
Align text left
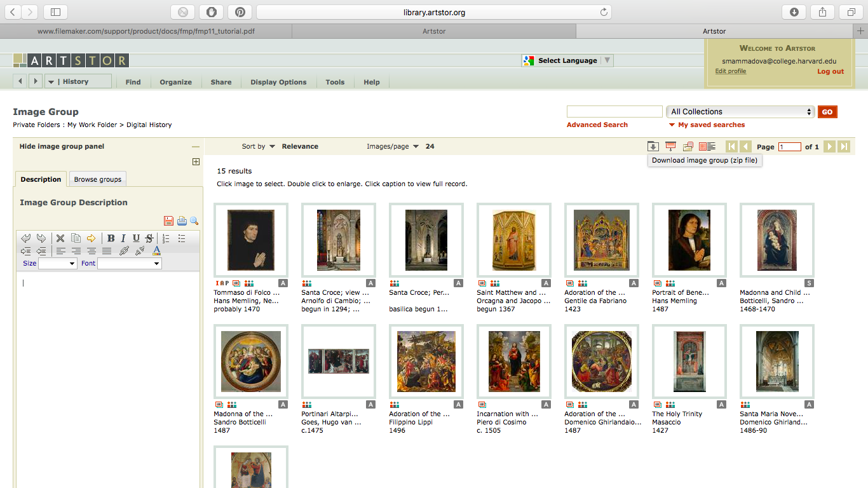click(x=61, y=251)
